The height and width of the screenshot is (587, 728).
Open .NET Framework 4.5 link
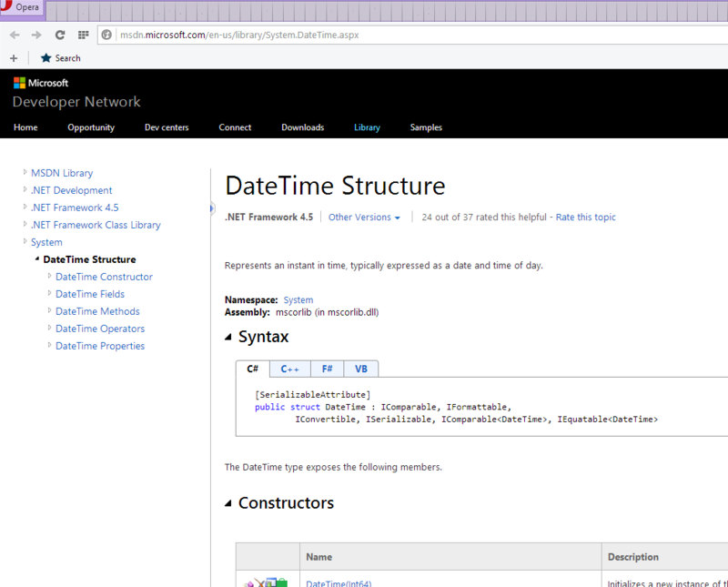coord(75,207)
